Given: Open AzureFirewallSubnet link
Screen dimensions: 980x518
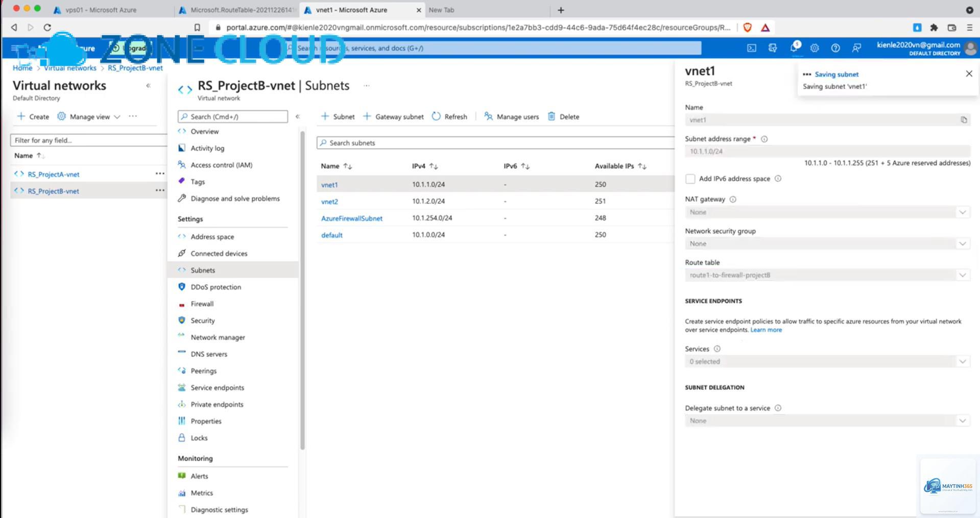Looking at the screenshot, I should pyautogui.click(x=351, y=218).
